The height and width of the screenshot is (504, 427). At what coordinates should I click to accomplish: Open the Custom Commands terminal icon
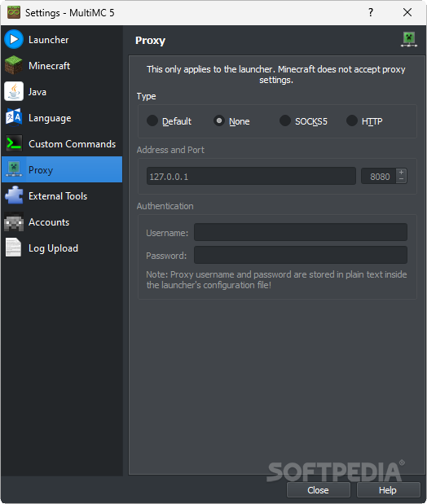14,143
